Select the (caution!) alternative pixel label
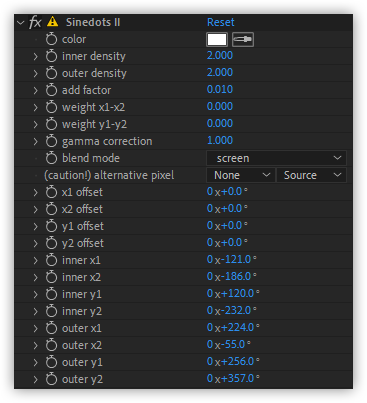Screen dimensions: 367x403 click(x=109, y=175)
